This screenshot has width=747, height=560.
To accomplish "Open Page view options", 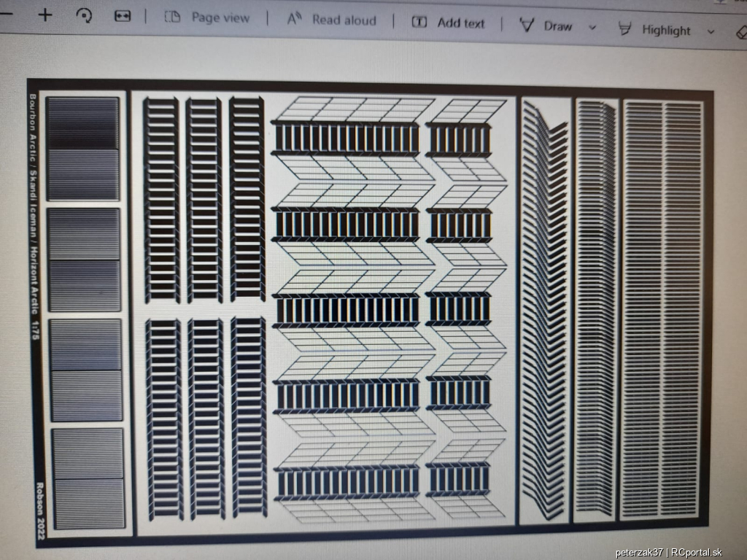I will (x=206, y=17).
